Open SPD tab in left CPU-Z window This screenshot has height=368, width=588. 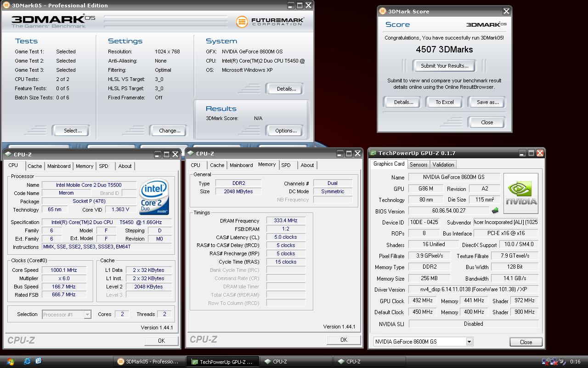tap(104, 166)
